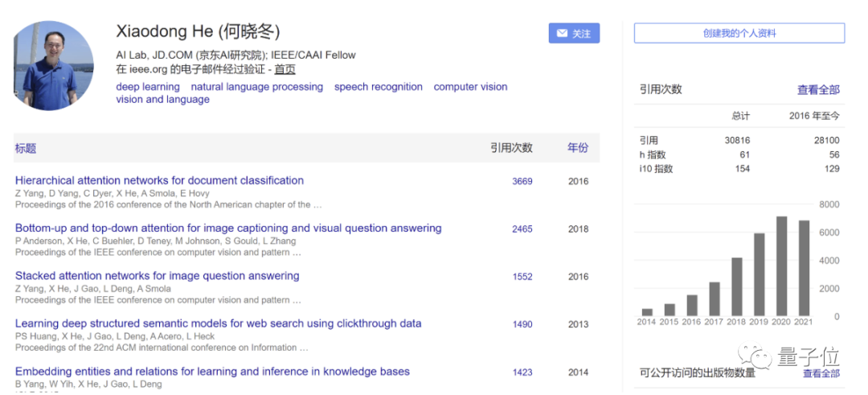Viewport: 868px width, 395px height.
Task: Open the 首页 homepage link
Action: (285, 69)
